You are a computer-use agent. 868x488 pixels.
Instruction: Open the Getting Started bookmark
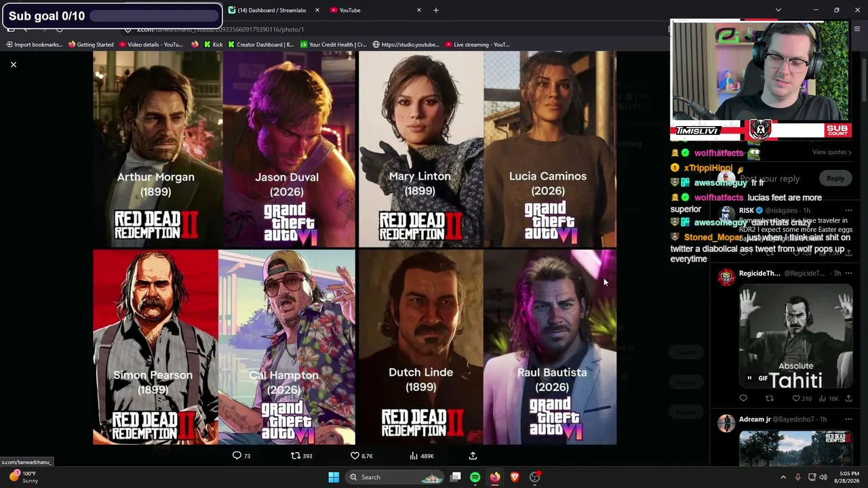point(91,45)
